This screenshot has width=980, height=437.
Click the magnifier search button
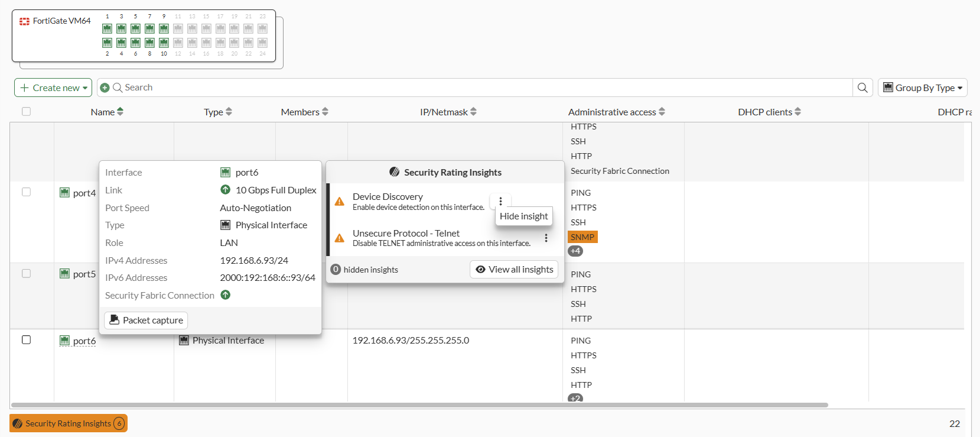tap(862, 88)
